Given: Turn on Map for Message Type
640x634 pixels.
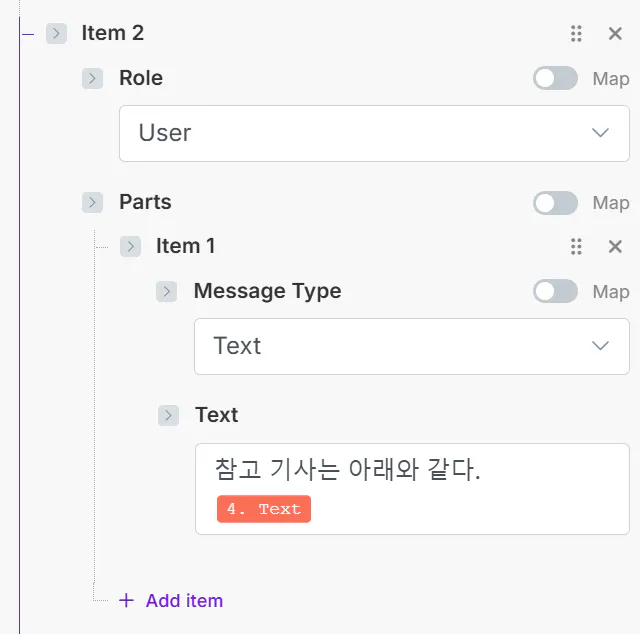Looking at the screenshot, I should tap(555, 292).
